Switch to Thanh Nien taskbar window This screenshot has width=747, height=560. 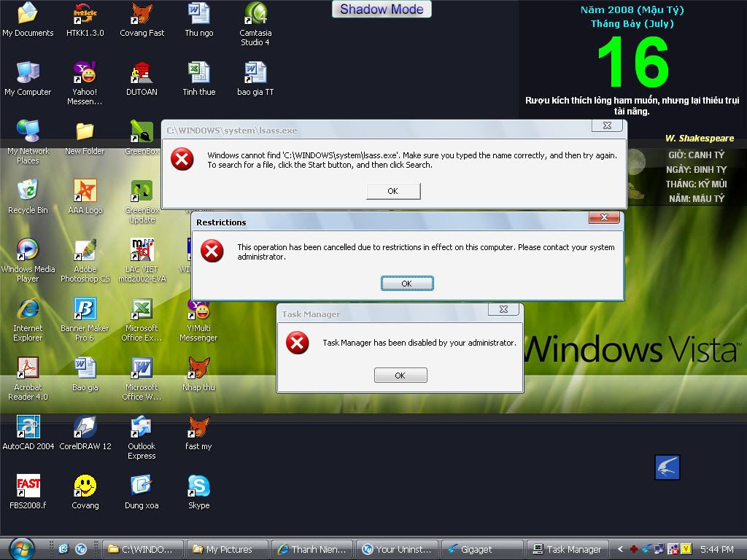pyautogui.click(x=312, y=549)
